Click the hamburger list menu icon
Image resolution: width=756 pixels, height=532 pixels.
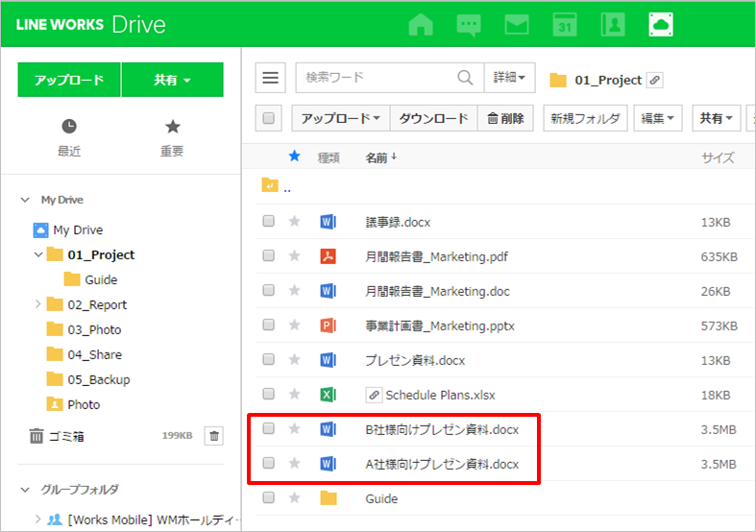[271, 79]
